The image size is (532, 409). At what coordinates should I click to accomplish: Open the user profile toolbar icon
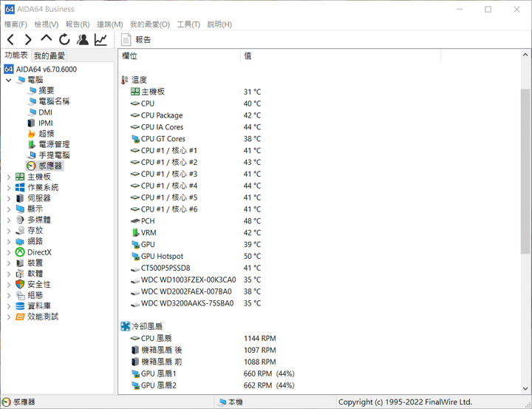83,40
